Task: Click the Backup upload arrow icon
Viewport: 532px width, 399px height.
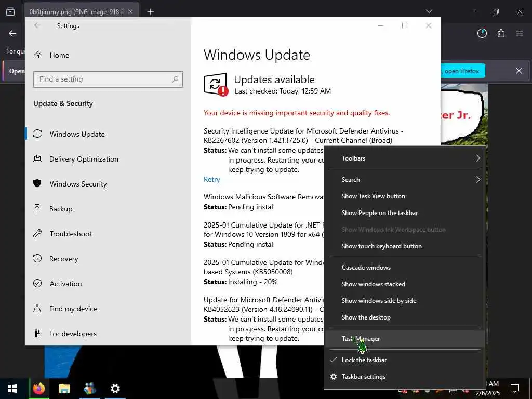Action: click(37, 208)
